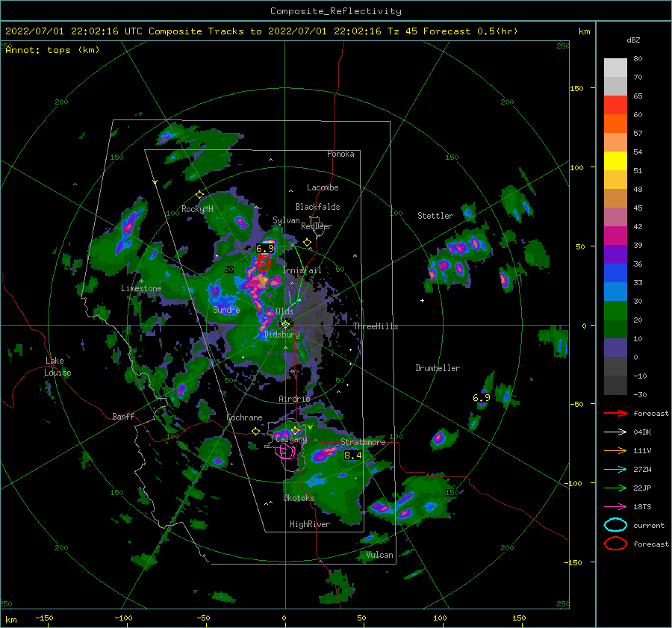Click the yellow diamond marker near RedDeer
Viewport: 672px width, 628px height.
point(307,243)
